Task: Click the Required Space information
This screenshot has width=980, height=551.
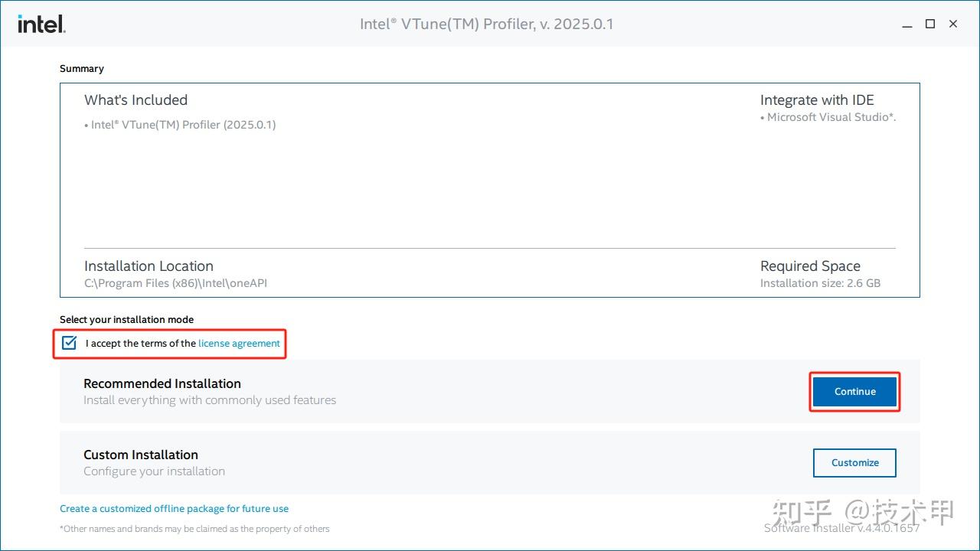Action: 810,266
